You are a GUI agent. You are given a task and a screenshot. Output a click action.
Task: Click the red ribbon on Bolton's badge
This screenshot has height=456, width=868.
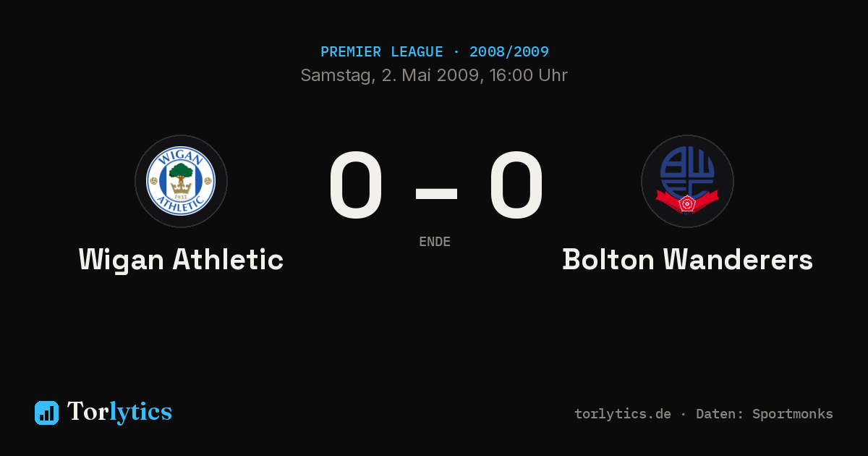click(687, 198)
